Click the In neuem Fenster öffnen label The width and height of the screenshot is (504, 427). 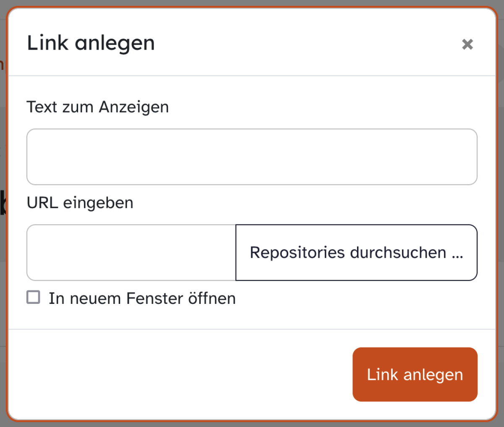point(142,298)
